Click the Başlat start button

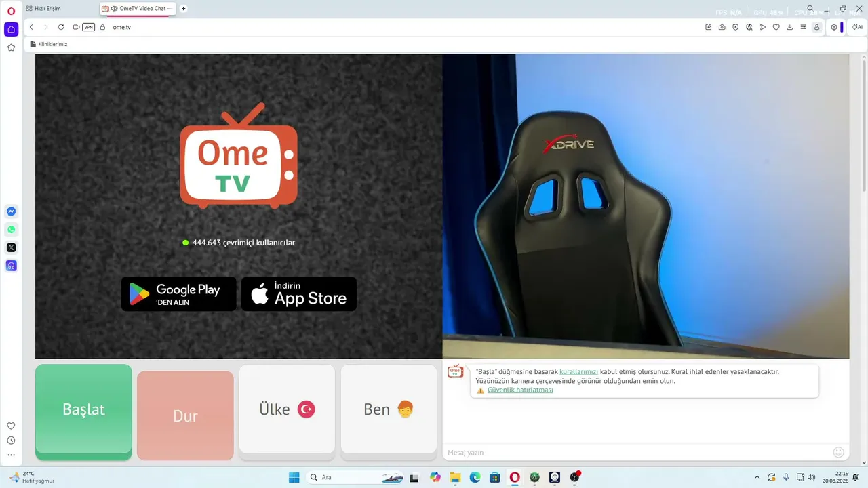83,411
